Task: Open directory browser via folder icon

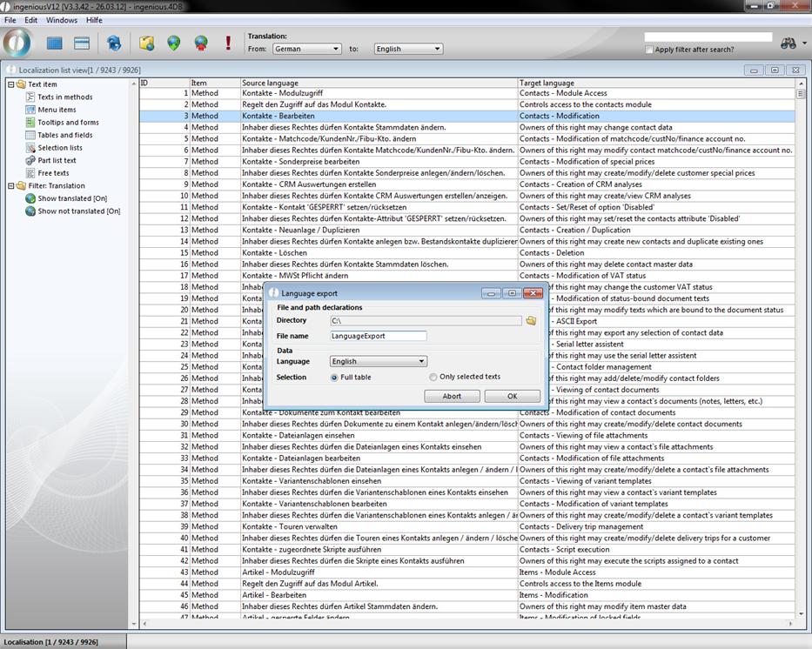Action: pos(532,321)
